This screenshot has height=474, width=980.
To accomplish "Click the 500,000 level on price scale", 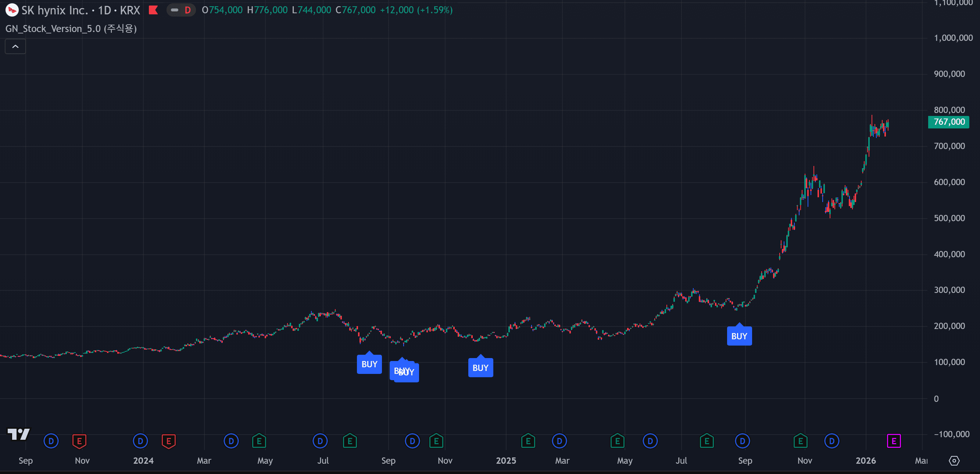I will click(949, 218).
